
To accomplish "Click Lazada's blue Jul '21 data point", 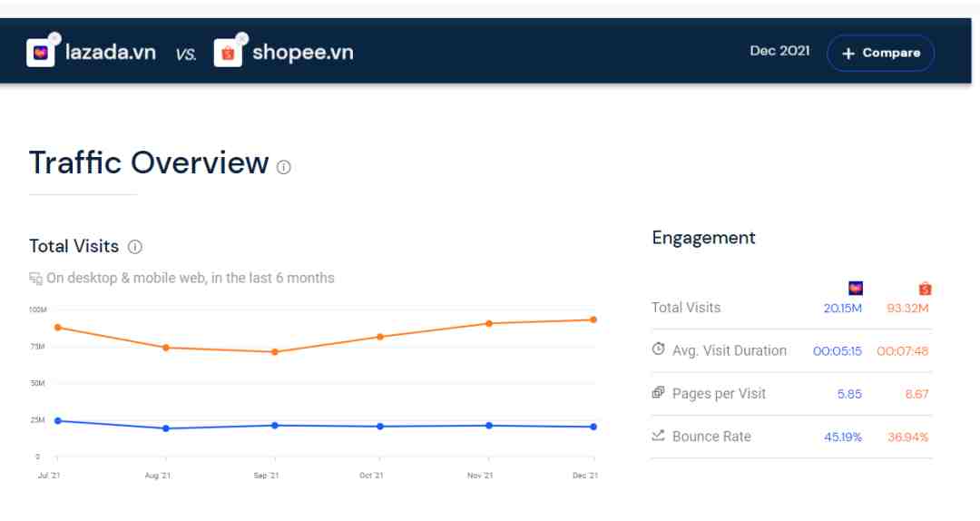I will [x=57, y=420].
